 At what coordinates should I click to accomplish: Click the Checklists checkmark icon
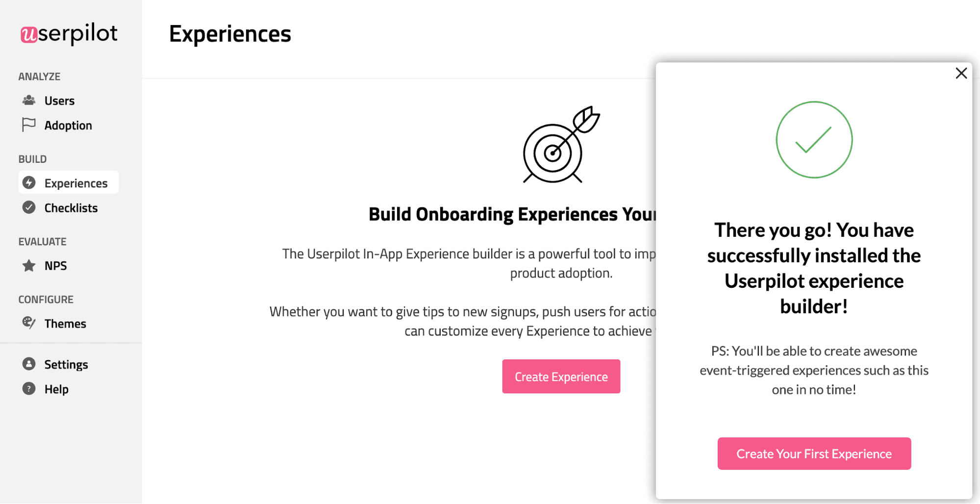pos(29,207)
